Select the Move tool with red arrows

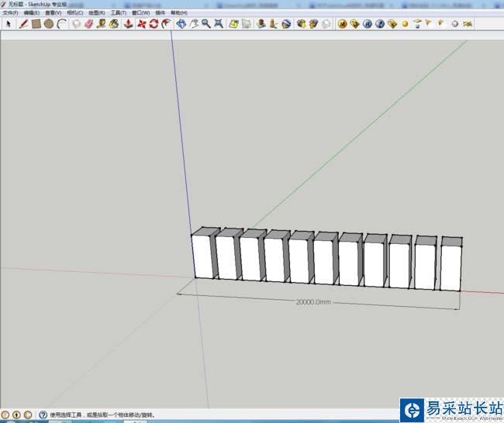pyautogui.click(x=141, y=24)
